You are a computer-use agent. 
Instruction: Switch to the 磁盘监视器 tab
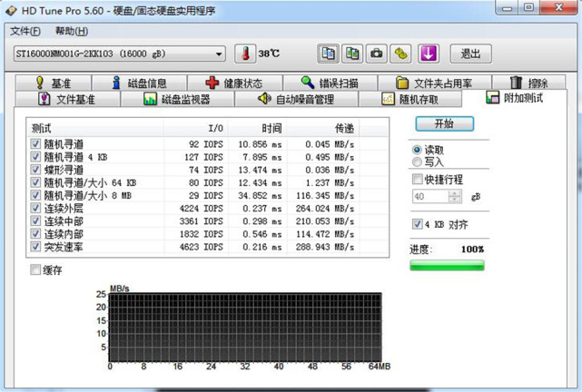[177, 99]
